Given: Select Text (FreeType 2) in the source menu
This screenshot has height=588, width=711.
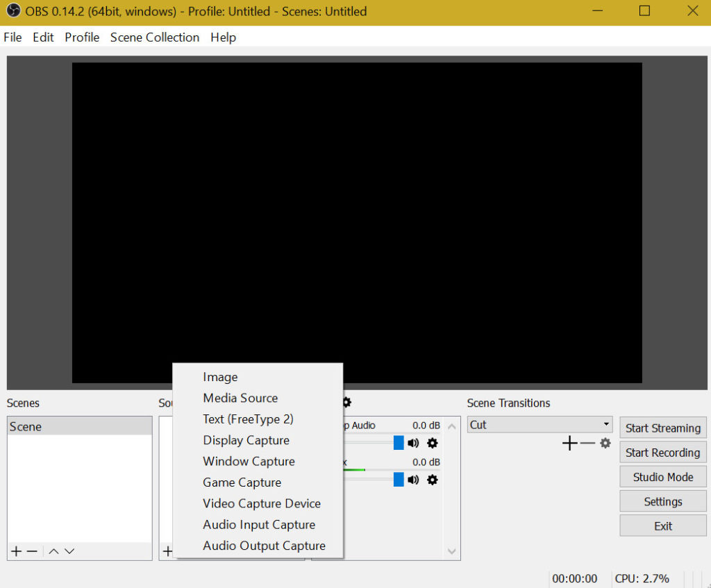Looking at the screenshot, I should click(258, 419).
